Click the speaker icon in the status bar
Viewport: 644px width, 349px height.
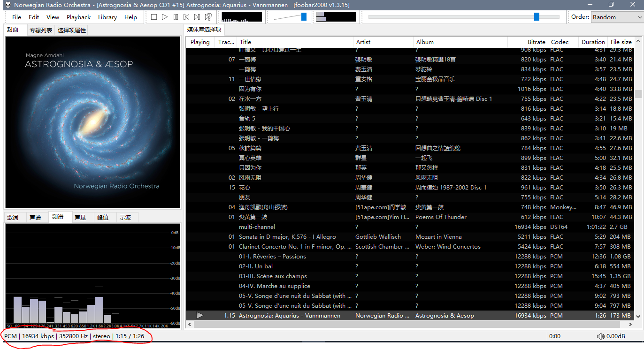coord(601,336)
